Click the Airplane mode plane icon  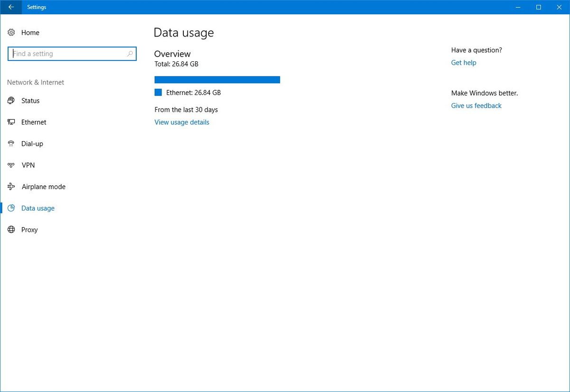click(11, 186)
